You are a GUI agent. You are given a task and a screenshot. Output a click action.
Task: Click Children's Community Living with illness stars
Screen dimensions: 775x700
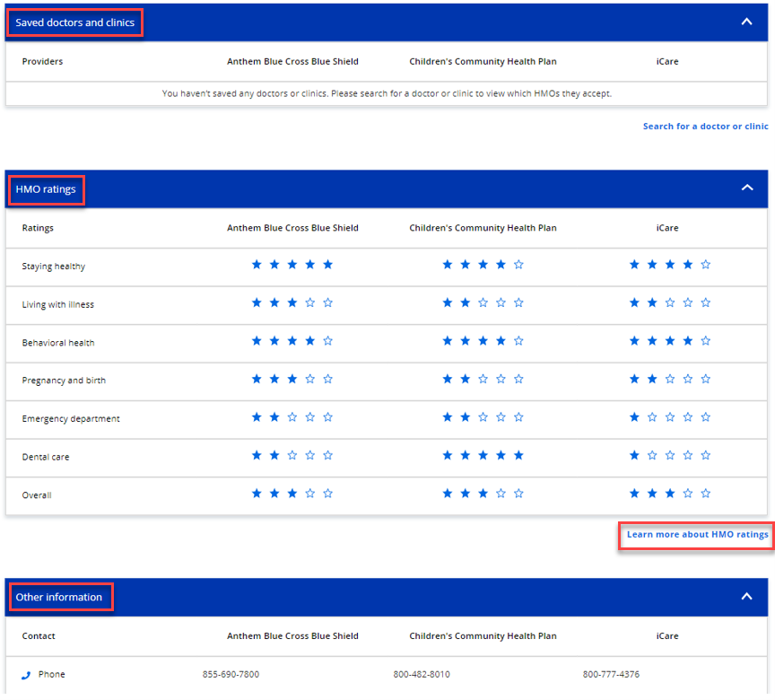pos(483,303)
